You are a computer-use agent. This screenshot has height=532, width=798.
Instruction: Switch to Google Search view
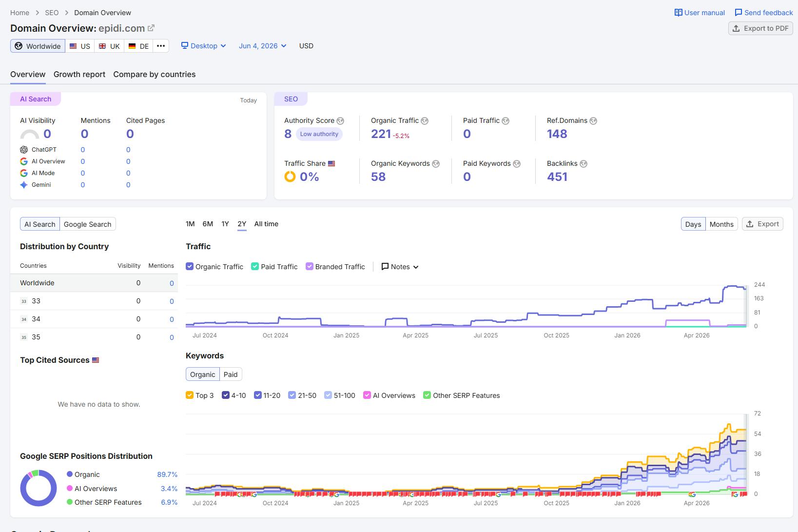pyautogui.click(x=88, y=224)
